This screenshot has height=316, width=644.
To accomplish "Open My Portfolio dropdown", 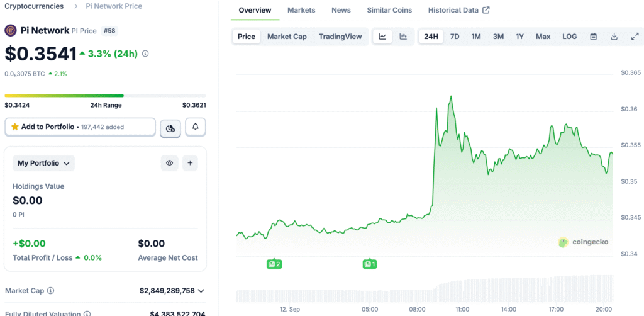I will [x=43, y=163].
